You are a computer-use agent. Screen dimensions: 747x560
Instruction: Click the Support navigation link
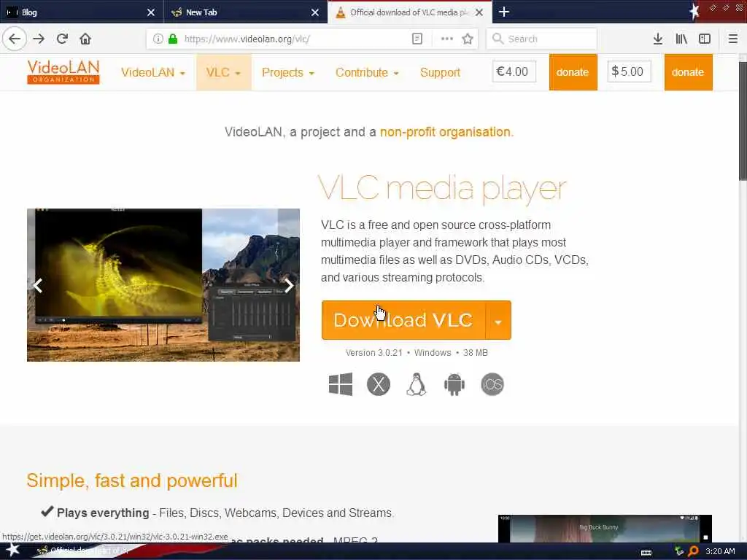click(x=440, y=72)
